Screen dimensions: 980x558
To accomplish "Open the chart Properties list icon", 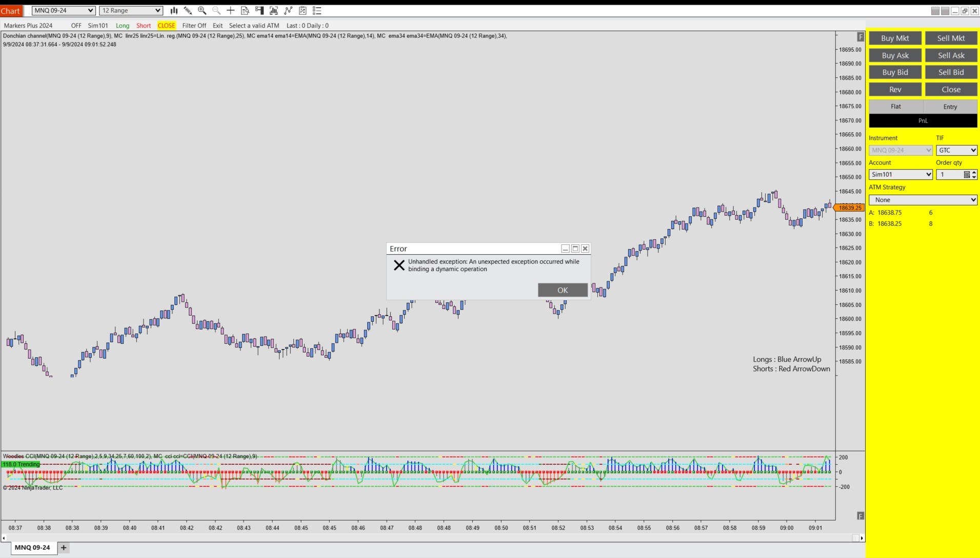I will coord(317,10).
